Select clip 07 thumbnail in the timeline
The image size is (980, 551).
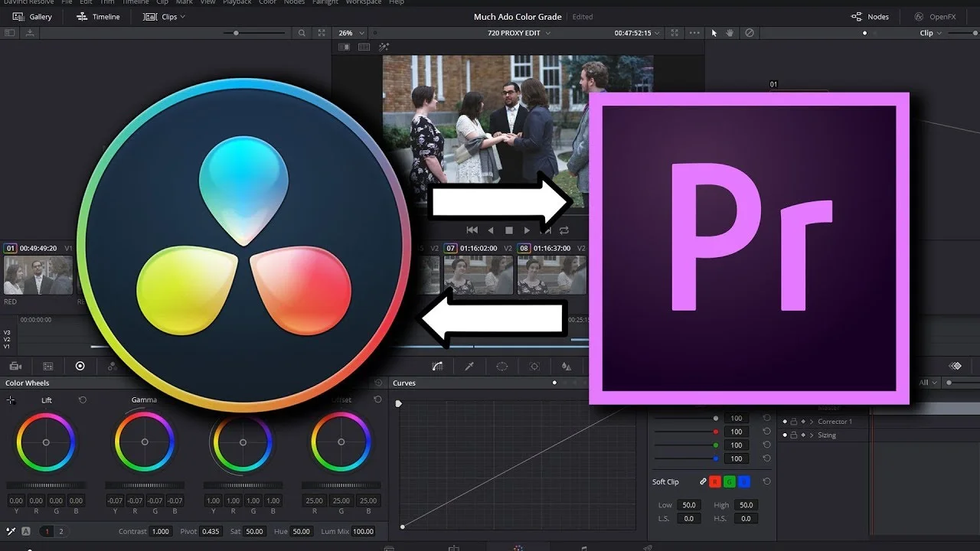pos(478,275)
